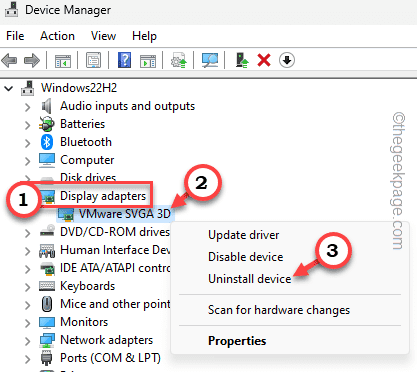Click the Windows22H2 computer icon
Image resolution: width=417 pixels, height=372 pixels.
pyautogui.click(x=28, y=88)
